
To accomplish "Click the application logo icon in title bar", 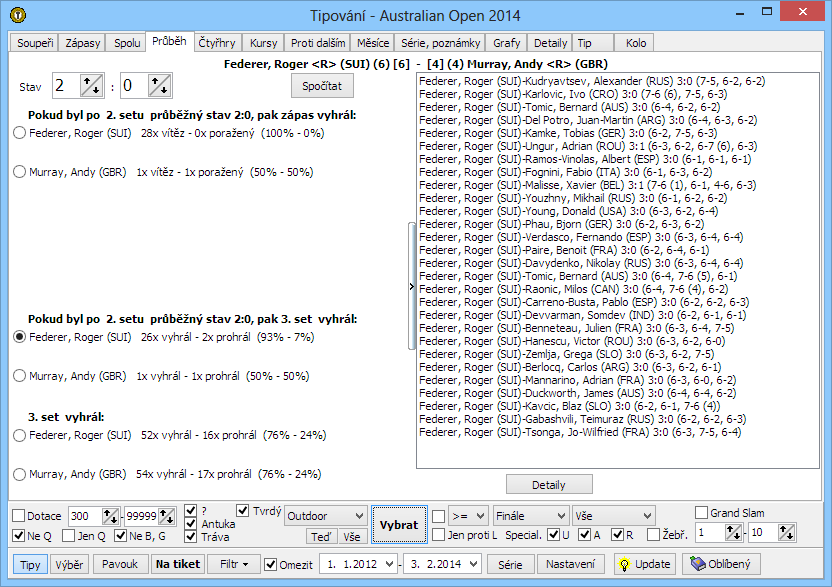I will click(18, 15).
